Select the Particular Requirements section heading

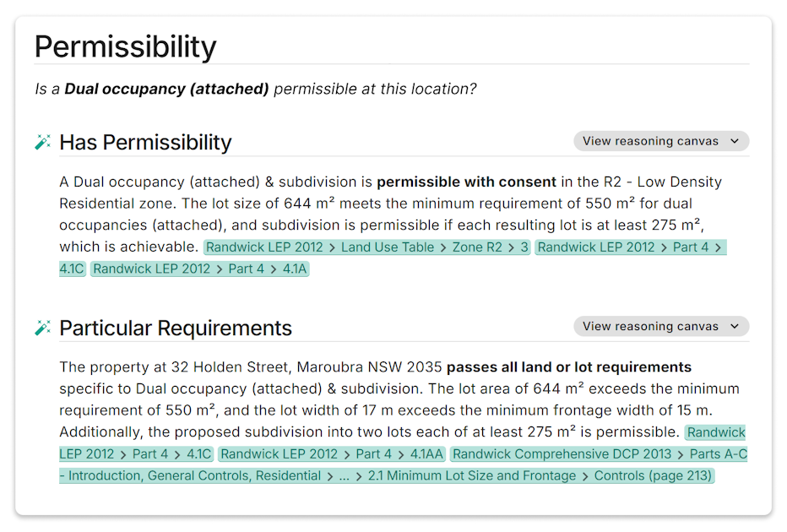(x=176, y=328)
